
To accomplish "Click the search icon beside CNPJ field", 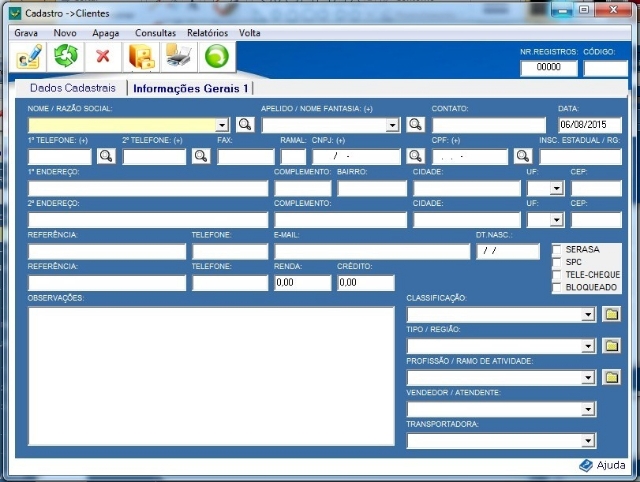I will pyautogui.click(x=415, y=156).
